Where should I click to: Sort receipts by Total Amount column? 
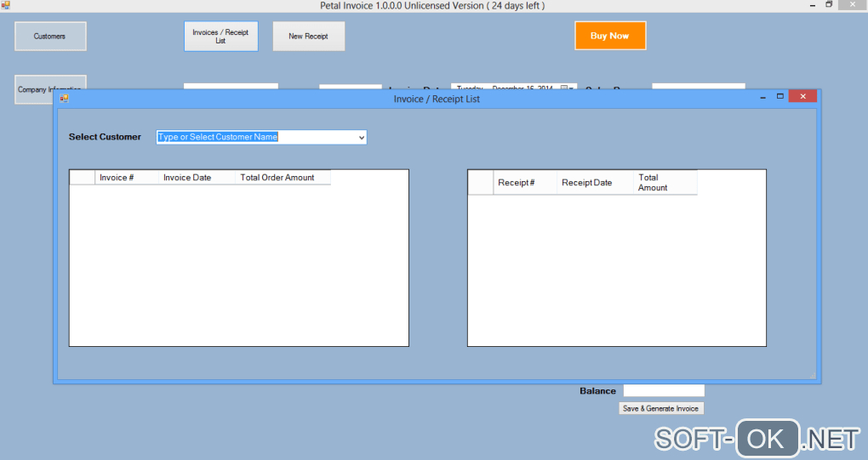(665, 183)
